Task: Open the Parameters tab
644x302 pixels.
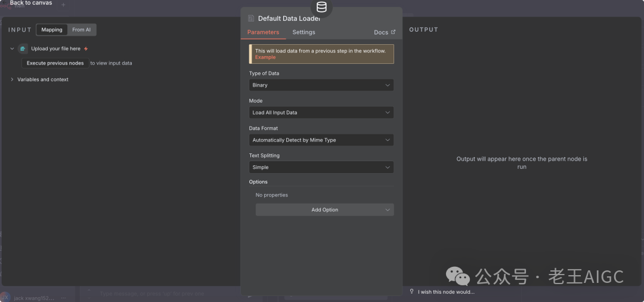Action: point(263,32)
